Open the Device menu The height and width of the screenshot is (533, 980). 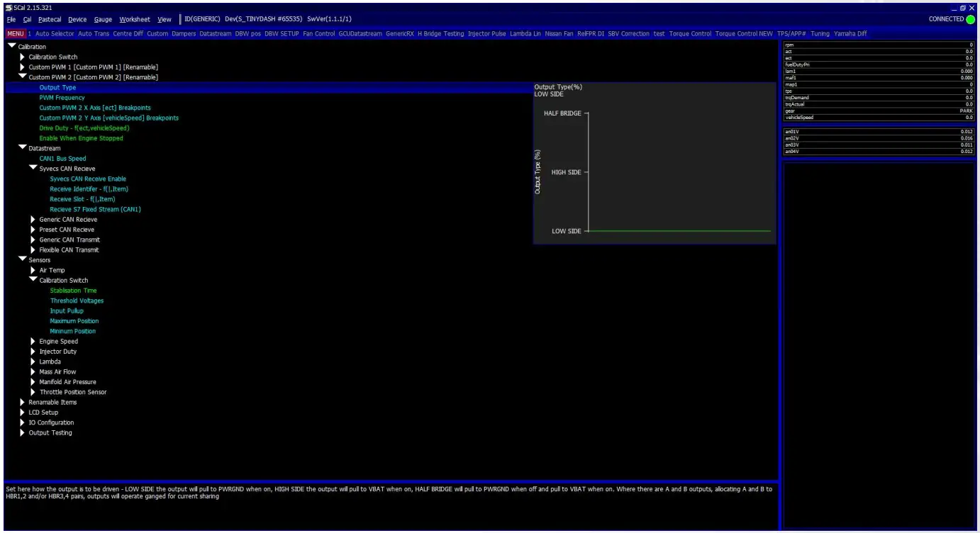pyautogui.click(x=77, y=19)
